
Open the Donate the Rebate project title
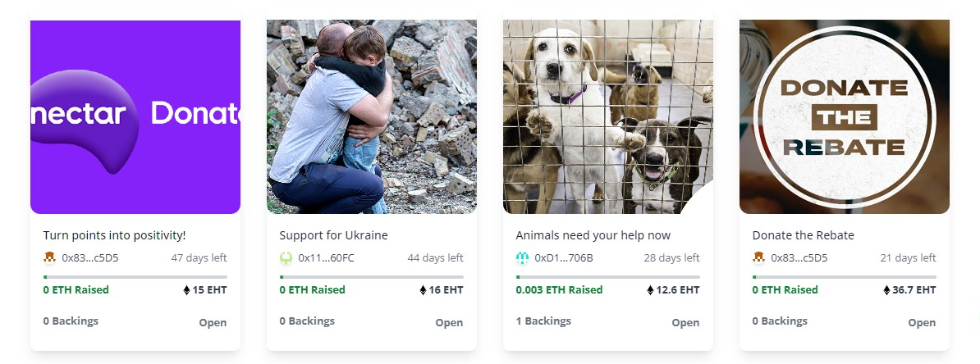point(804,235)
